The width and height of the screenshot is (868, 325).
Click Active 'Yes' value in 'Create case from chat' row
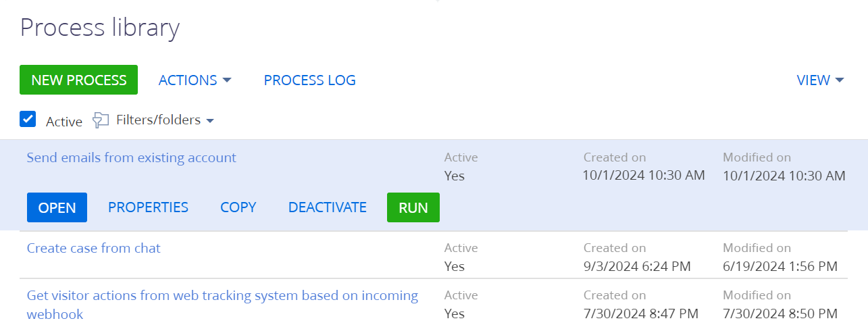455,266
